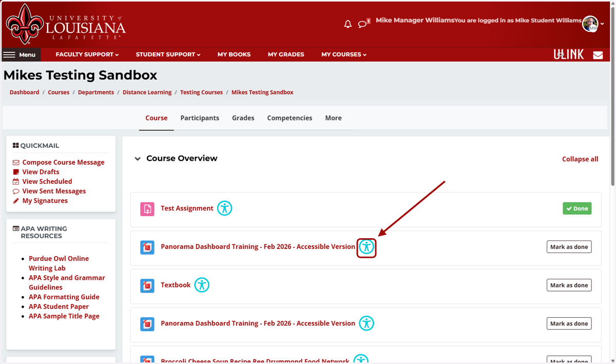
Task: Click the envelope mail icon in navbar
Action: click(x=598, y=55)
